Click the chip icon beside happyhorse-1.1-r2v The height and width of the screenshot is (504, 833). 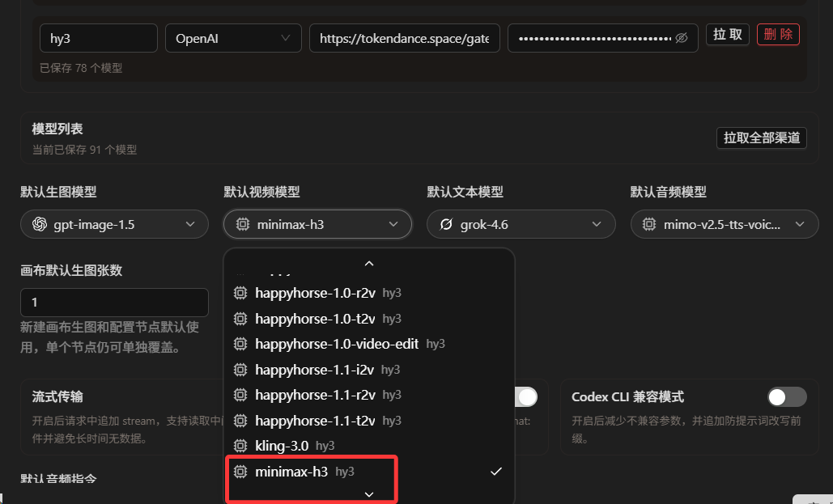[240, 395]
